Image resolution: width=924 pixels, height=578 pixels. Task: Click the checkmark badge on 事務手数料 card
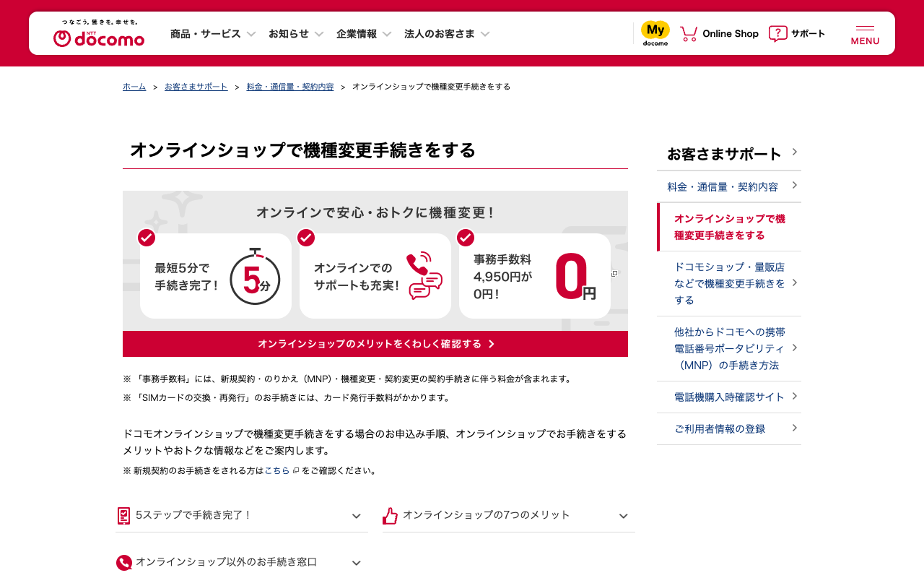[466, 238]
